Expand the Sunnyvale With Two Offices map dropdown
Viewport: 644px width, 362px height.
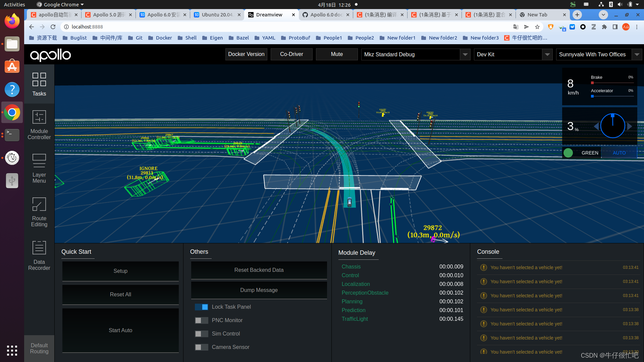636,54
